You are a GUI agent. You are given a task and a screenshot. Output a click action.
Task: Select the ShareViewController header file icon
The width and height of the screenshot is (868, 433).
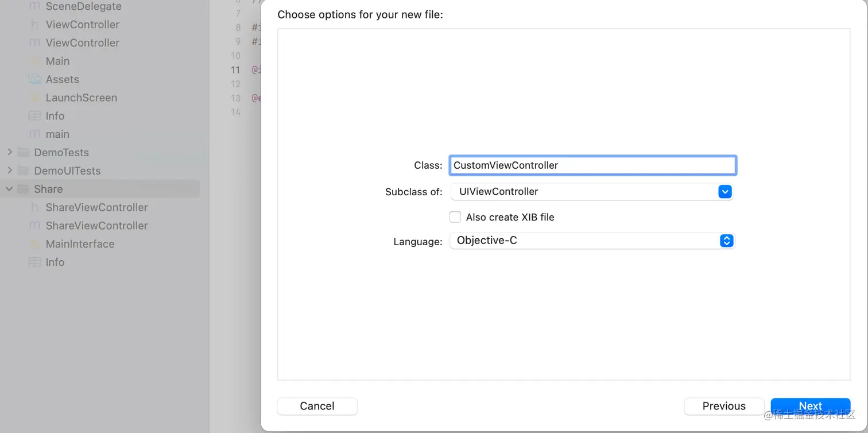click(34, 207)
